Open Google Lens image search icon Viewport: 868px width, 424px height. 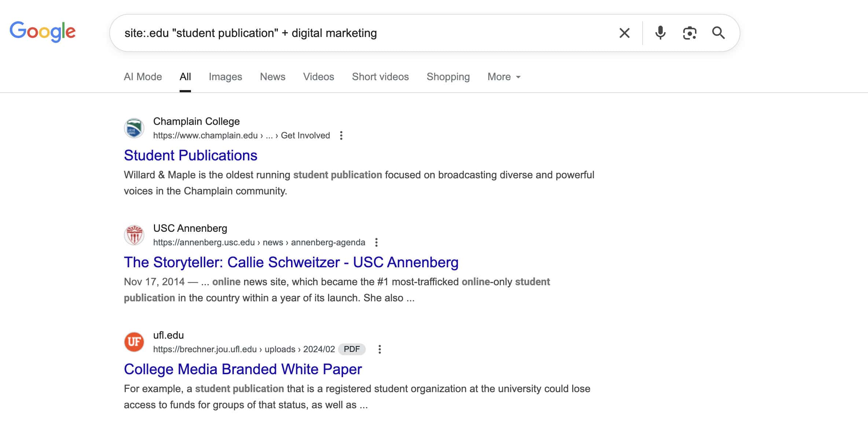(x=689, y=33)
